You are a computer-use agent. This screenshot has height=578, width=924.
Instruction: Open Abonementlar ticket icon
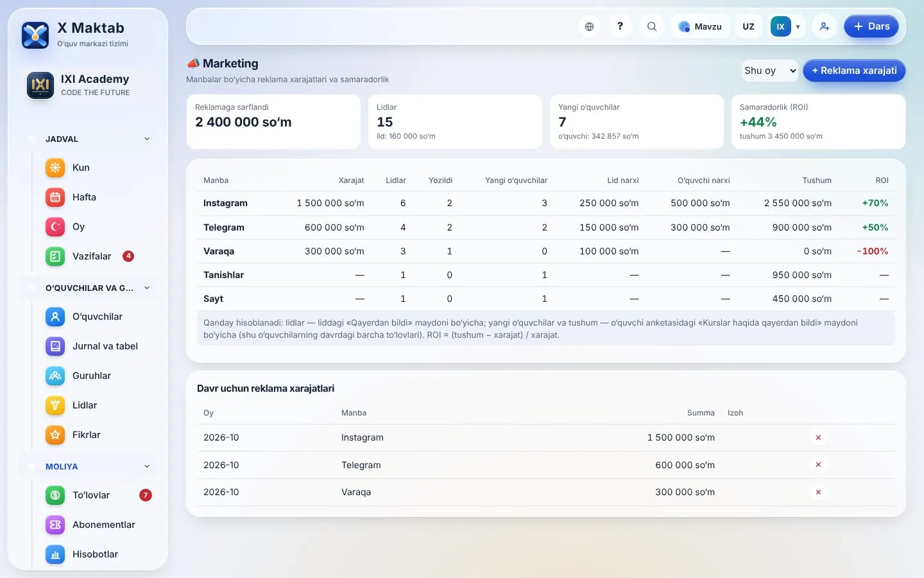click(x=55, y=525)
